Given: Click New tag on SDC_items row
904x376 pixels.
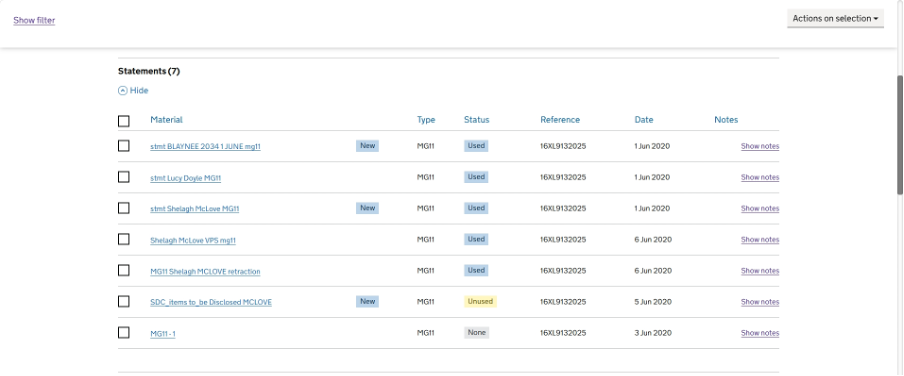Looking at the screenshot, I should [367, 302].
